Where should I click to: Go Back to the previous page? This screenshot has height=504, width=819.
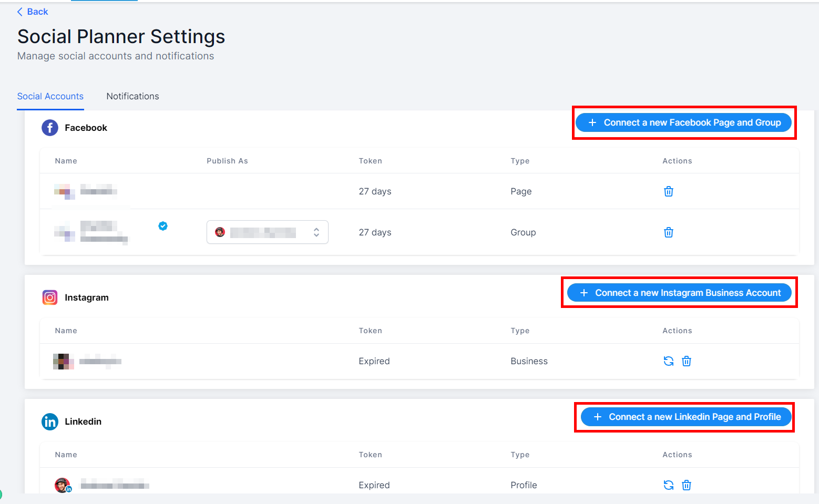[x=33, y=12]
